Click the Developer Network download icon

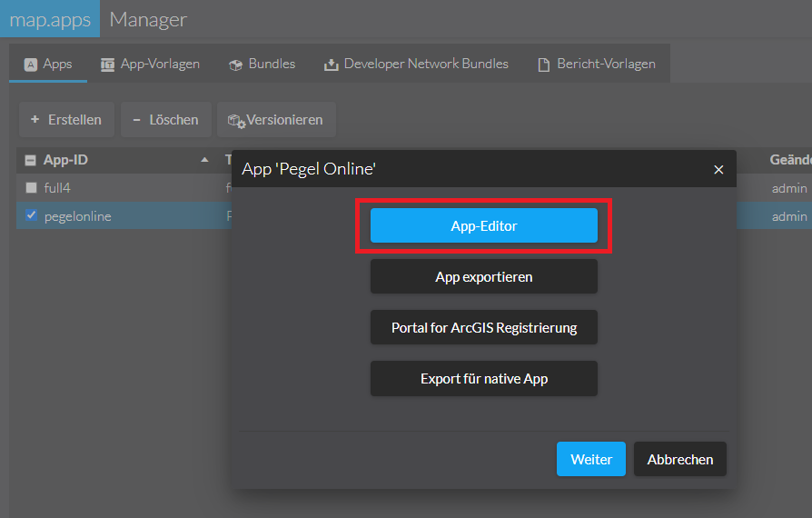pyautogui.click(x=331, y=65)
